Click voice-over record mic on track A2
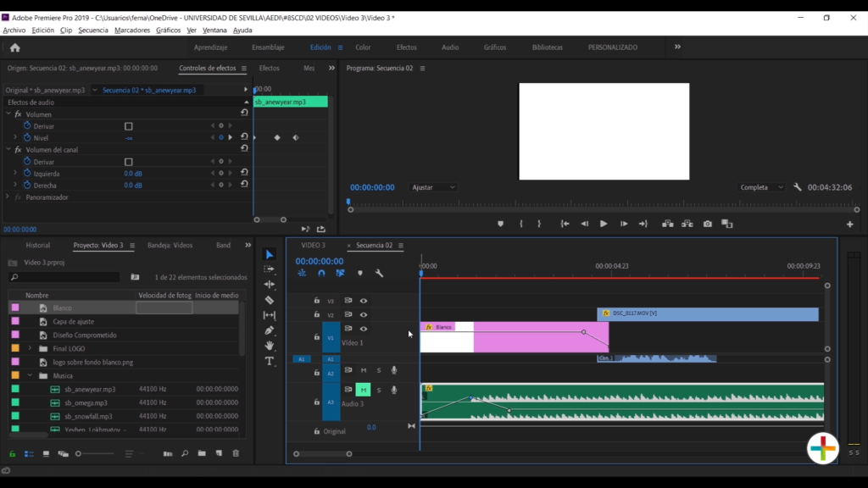The height and width of the screenshot is (488, 868). pyautogui.click(x=394, y=370)
